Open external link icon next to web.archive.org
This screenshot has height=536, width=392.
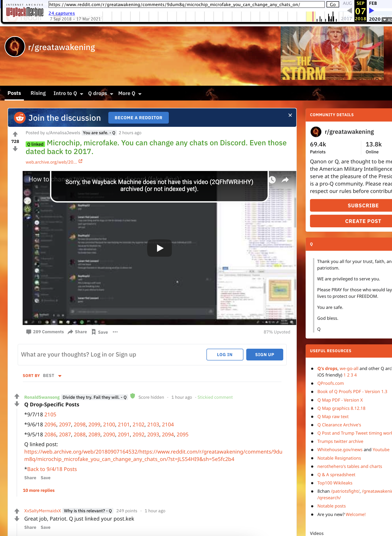(x=80, y=161)
